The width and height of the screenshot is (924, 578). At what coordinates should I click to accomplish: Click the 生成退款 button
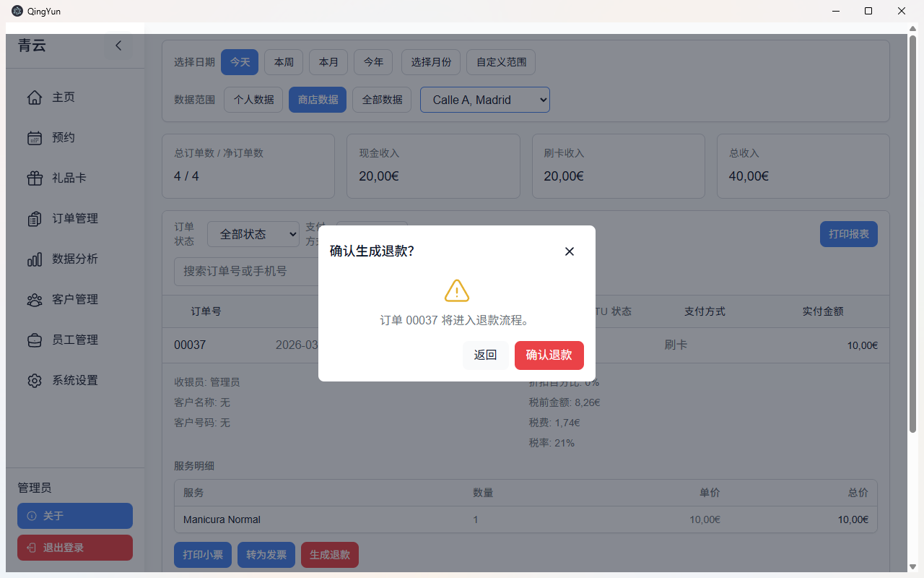coord(330,555)
